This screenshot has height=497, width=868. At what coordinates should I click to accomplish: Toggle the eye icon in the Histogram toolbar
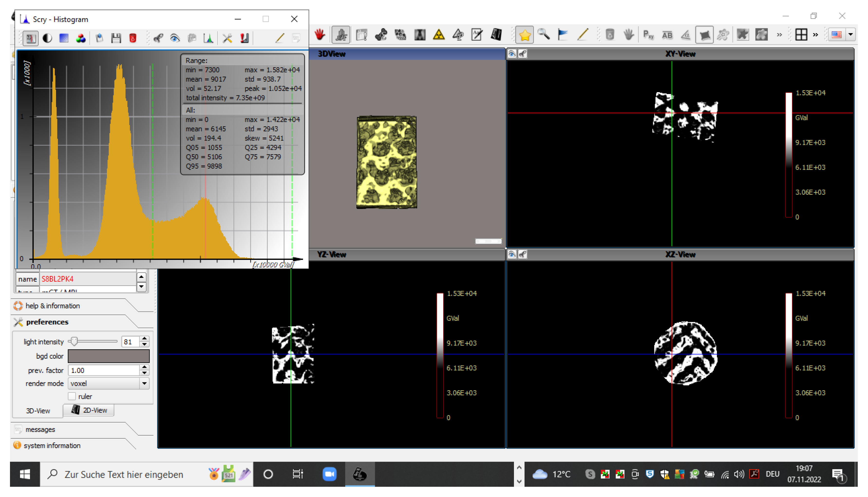(x=175, y=38)
